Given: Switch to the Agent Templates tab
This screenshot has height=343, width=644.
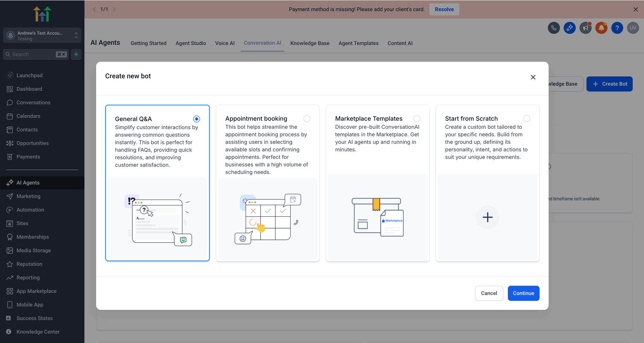Looking at the screenshot, I should (x=359, y=43).
